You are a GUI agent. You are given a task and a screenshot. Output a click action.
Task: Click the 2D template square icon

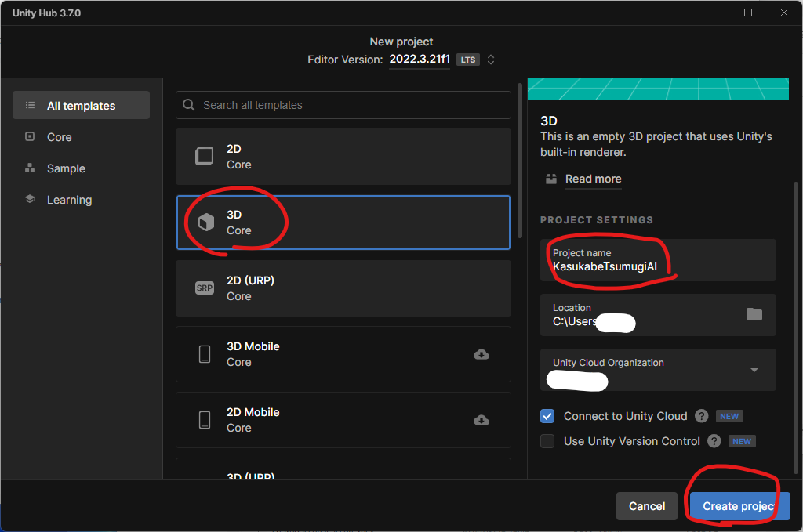(205, 157)
